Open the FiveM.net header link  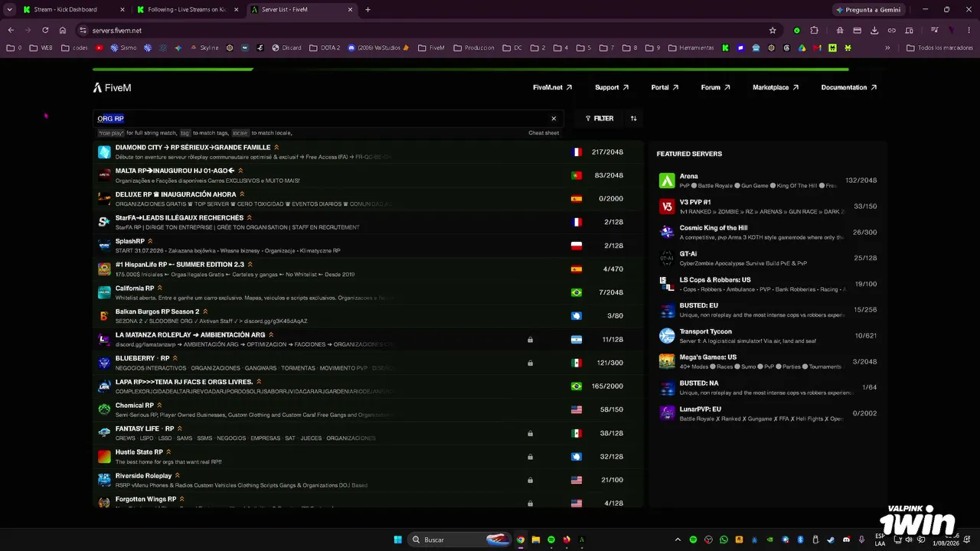coord(553,88)
